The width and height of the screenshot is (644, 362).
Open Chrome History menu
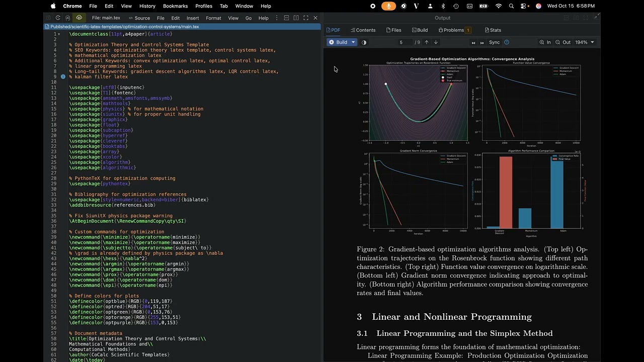147,6
